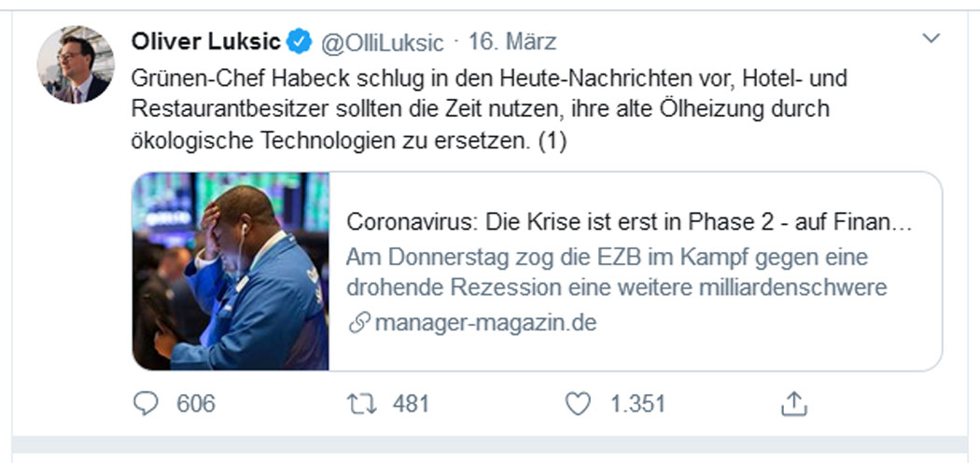Visit manager-magazin.de source link
The image size is (980, 463).
[485, 323]
